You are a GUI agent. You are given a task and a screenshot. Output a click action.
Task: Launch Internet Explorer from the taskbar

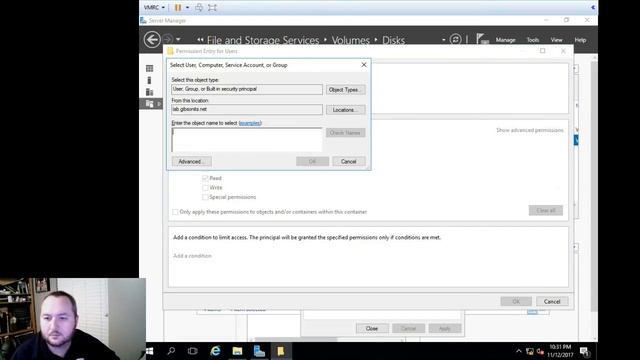click(x=215, y=351)
